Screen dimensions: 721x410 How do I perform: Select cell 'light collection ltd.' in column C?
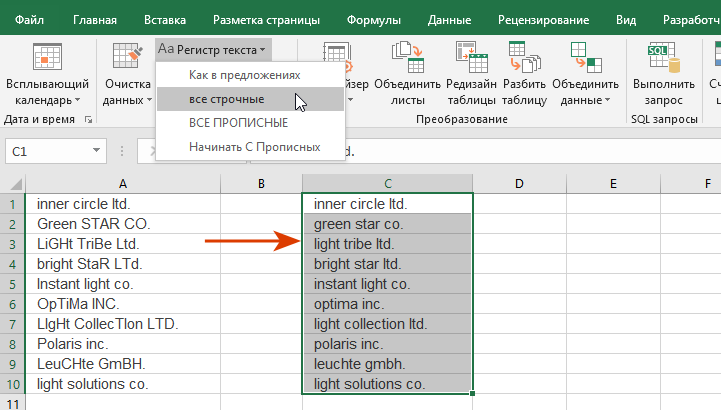[x=387, y=324]
